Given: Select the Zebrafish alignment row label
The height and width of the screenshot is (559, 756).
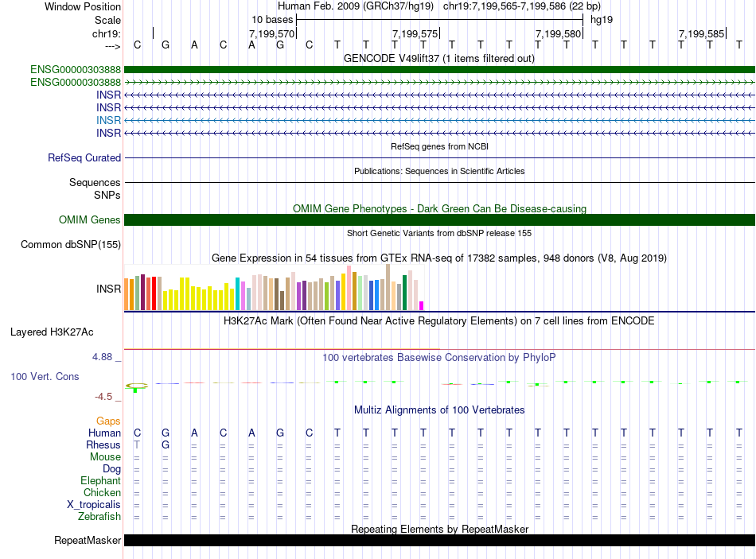Looking at the screenshot, I should tap(99, 517).
